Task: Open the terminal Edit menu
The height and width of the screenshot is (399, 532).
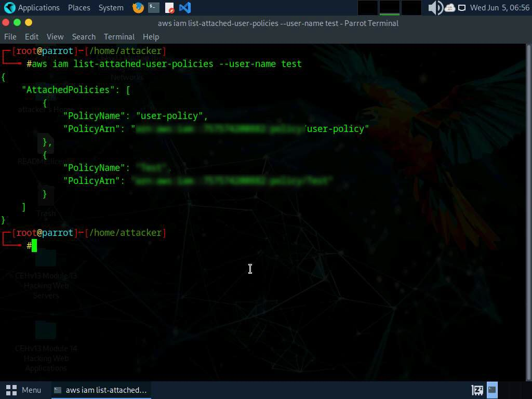Action: [x=32, y=37]
